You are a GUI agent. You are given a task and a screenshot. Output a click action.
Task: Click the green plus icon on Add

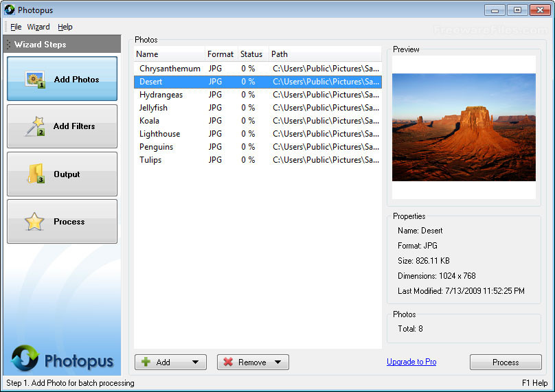[146, 362]
